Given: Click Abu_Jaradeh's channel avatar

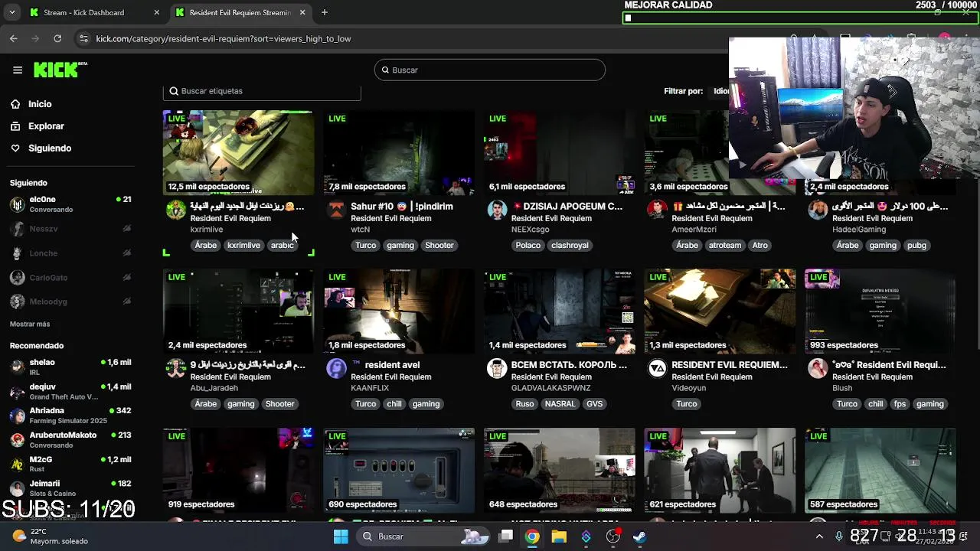Looking at the screenshot, I should (x=176, y=368).
